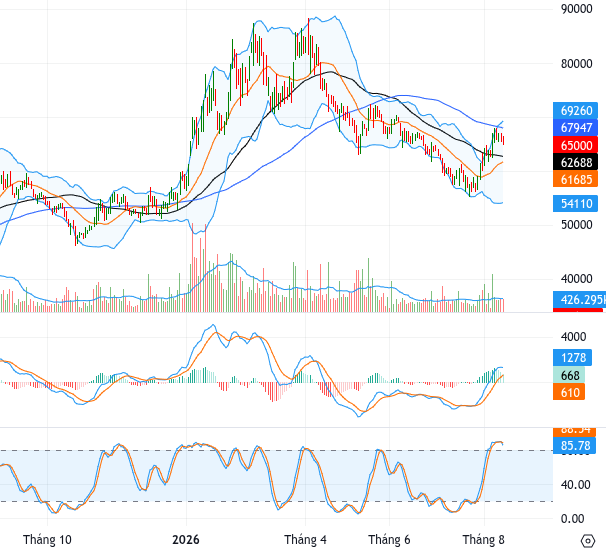Click the 40.00 stochastic axis tick

point(575,485)
